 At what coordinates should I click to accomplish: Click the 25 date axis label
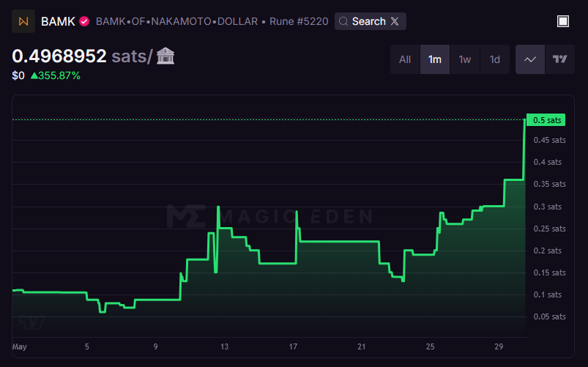pyautogui.click(x=430, y=346)
